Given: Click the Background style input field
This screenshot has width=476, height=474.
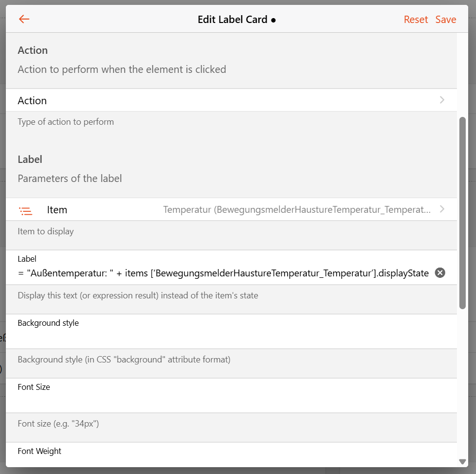Looking at the screenshot, I should point(230,337).
